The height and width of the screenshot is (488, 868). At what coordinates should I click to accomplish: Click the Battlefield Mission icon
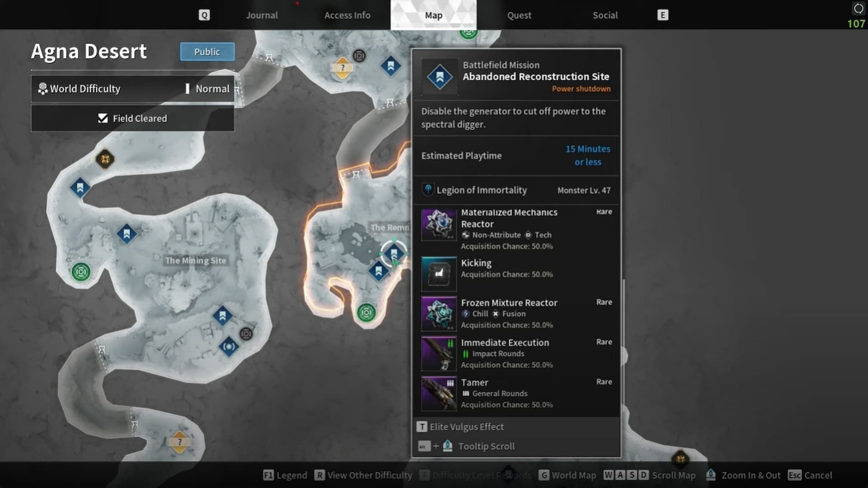pyautogui.click(x=439, y=75)
